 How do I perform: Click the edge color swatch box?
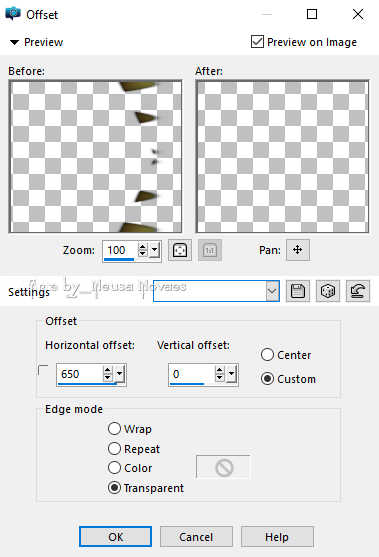[223, 467]
